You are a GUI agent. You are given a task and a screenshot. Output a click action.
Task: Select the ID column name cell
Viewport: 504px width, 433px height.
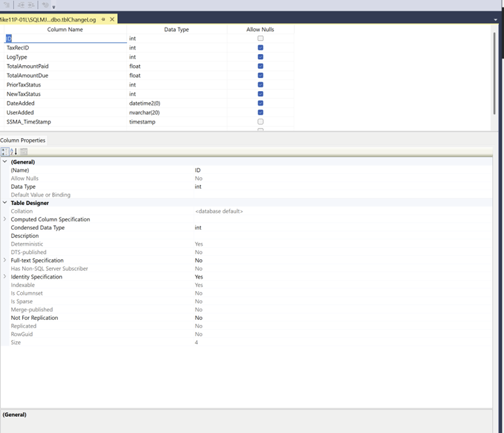[x=66, y=38]
